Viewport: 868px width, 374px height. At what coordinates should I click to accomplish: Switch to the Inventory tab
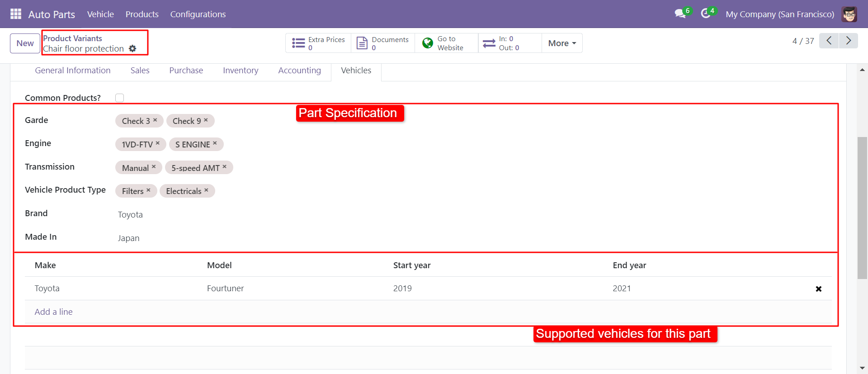[x=241, y=71]
